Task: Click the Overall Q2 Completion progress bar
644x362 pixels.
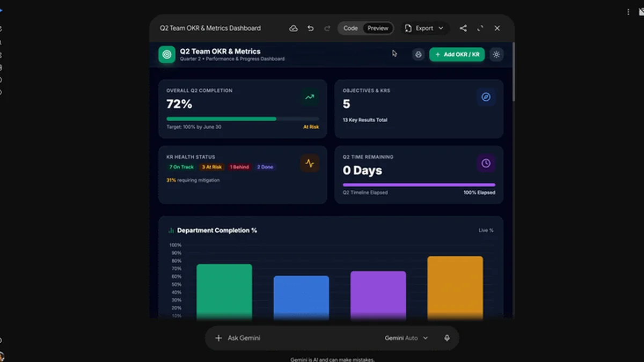Action: click(243, 119)
